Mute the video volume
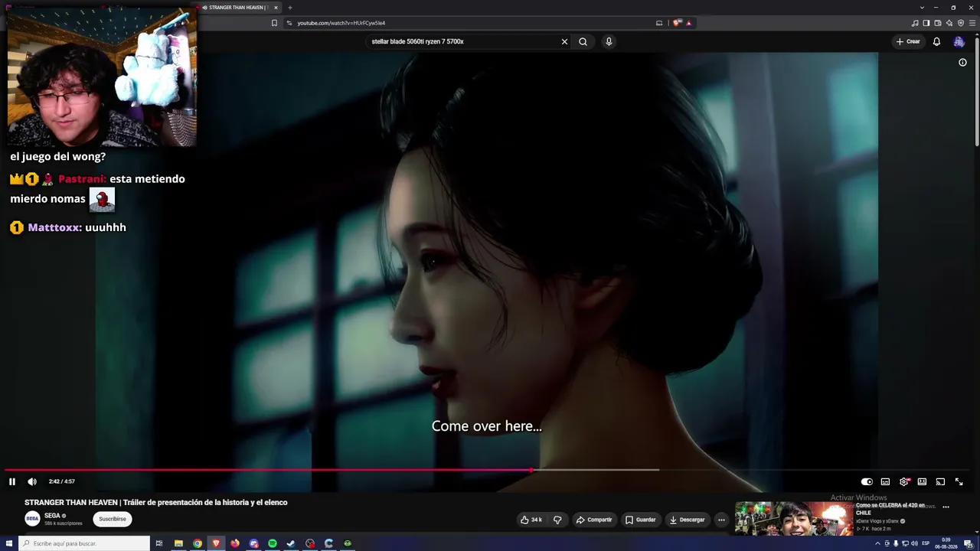Screen dimensions: 980x551 pyautogui.click(x=32, y=481)
